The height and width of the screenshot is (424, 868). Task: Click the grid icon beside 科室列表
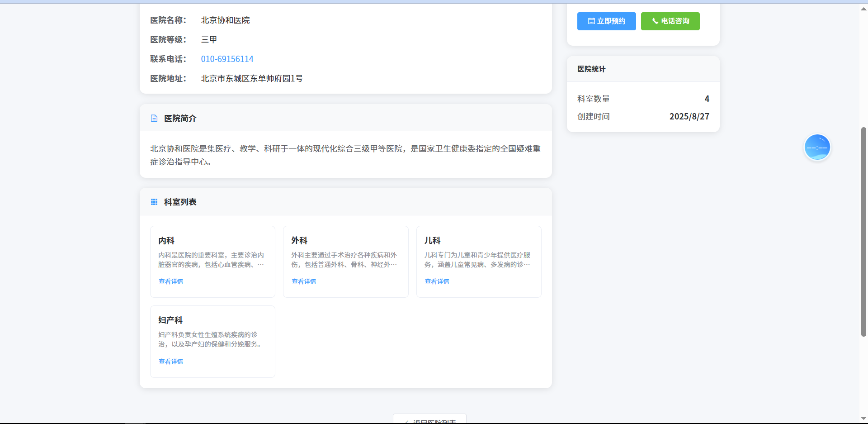(154, 202)
